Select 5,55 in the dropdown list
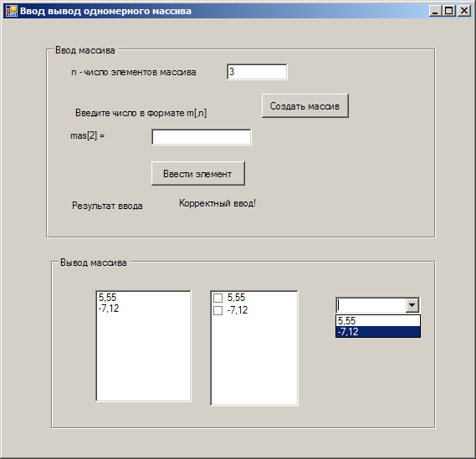 [378, 321]
